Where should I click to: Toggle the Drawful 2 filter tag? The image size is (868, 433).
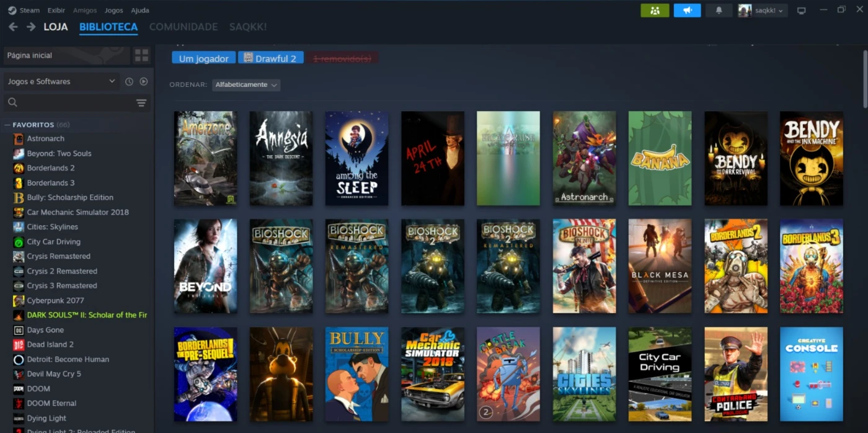(x=271, y=58)
